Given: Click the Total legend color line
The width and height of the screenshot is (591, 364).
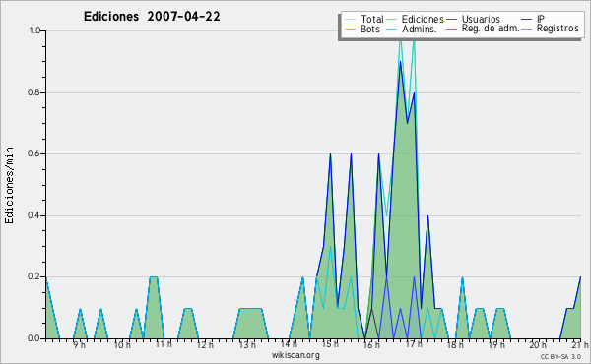Looking at the screenshot, I should [x=350, y=20].
